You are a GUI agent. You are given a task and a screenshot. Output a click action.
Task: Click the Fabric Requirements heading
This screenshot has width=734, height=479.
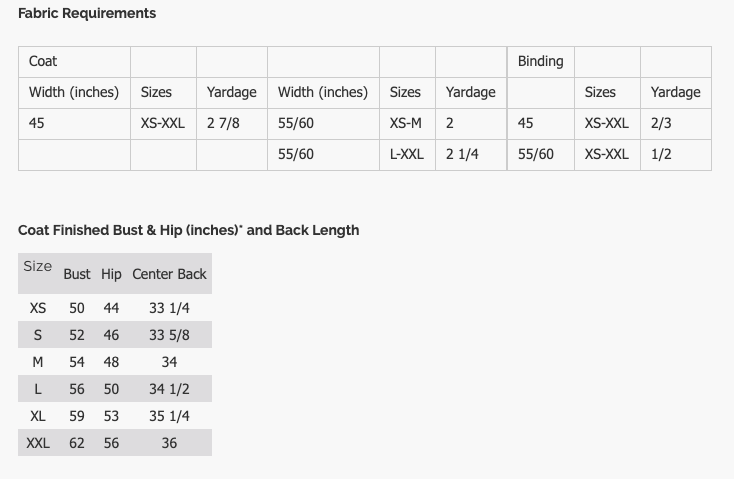[x=87, y=13]
